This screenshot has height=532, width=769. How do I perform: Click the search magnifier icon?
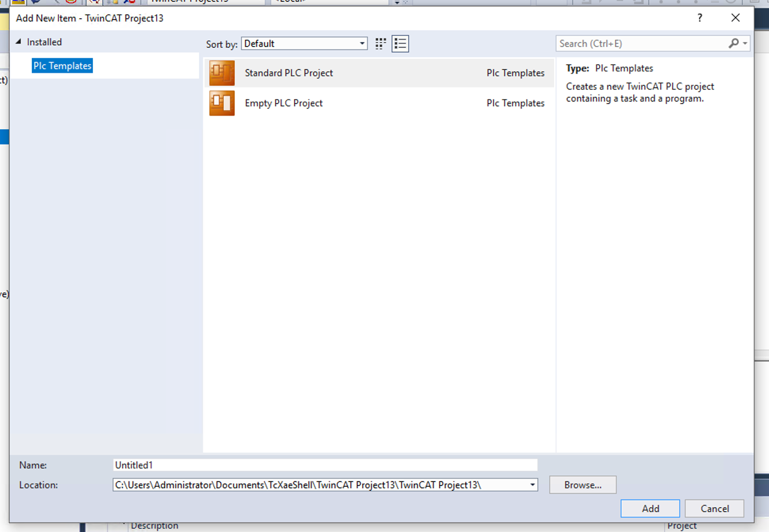(x=733, y=44)
